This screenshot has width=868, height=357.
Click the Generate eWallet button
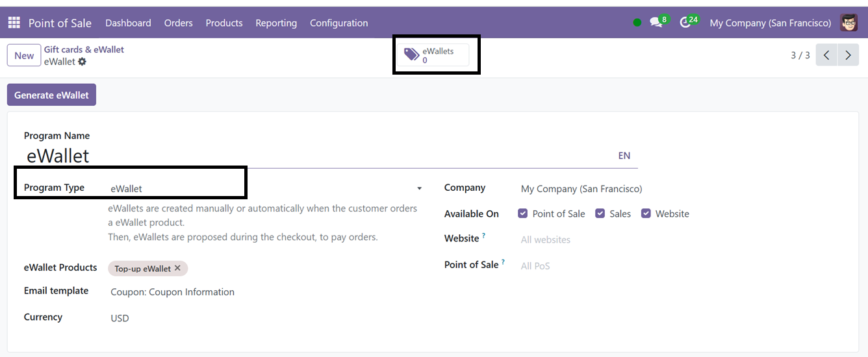coord(51,95)
